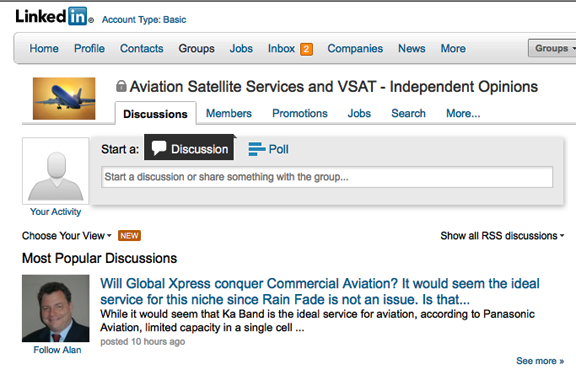Open the aviation group airplane logo
Image resolution: width=576 pixels, height=375 pixels.
pyautogui.click(x=64, y=98)
